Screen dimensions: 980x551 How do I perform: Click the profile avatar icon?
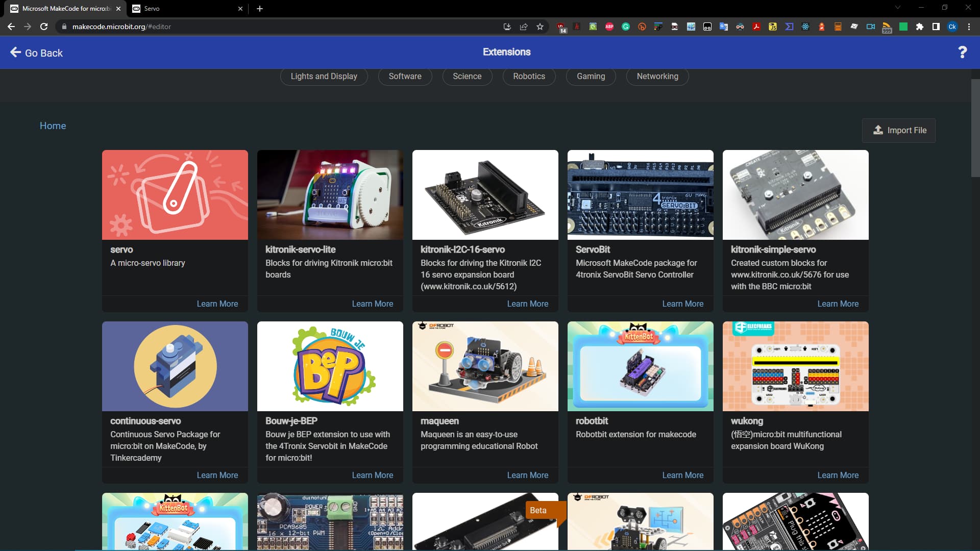pos(952,27)
